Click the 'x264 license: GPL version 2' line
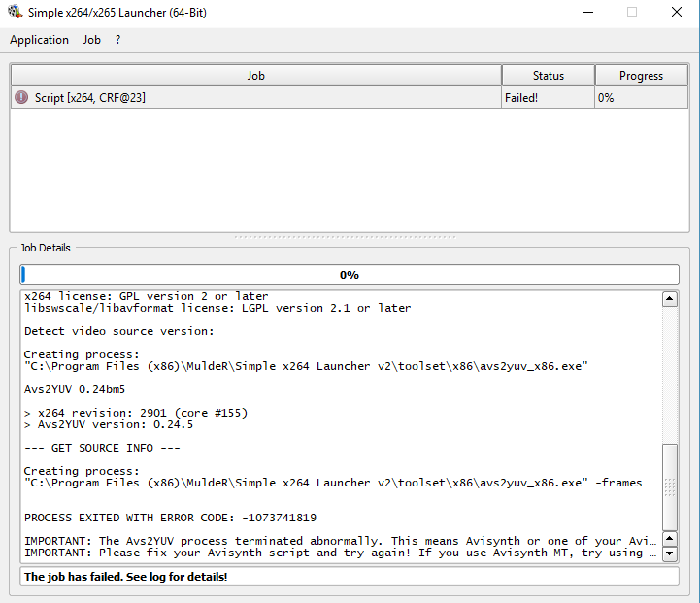700x603 pixels. point(147,296)
